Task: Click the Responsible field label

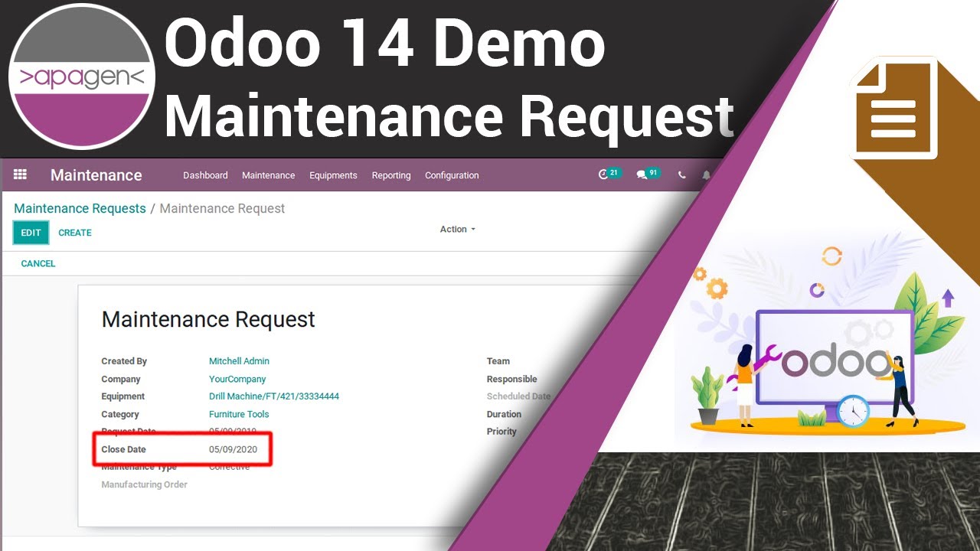Action: pos(512,379)
